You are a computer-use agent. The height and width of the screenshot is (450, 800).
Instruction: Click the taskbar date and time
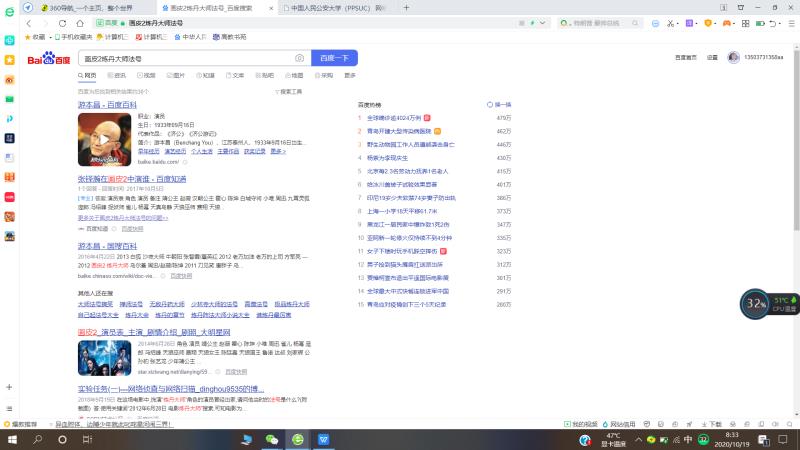point(732,439)
